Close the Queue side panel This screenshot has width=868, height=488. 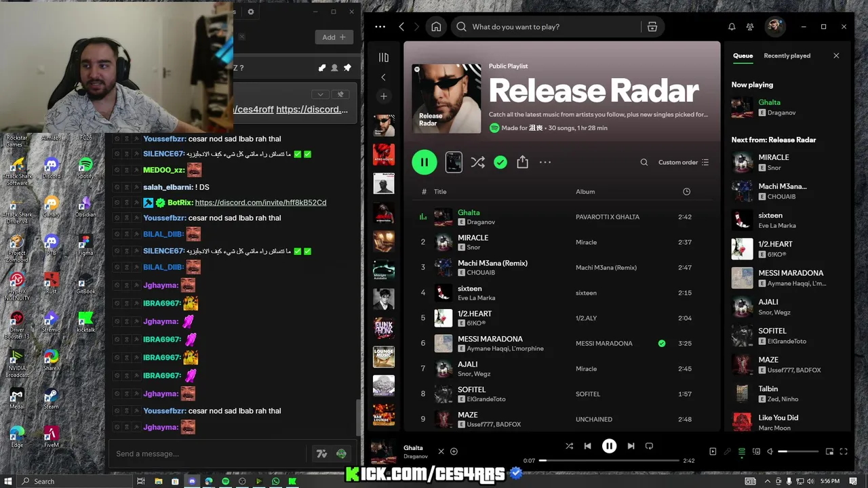[x=836, y=56]
